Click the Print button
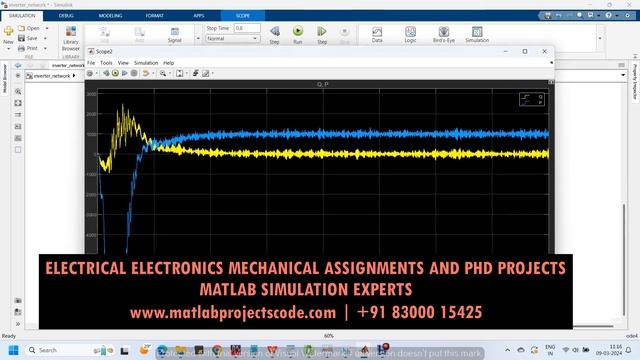Image resolution: width=640 pixels, height=360 pixels. point(28,48)
